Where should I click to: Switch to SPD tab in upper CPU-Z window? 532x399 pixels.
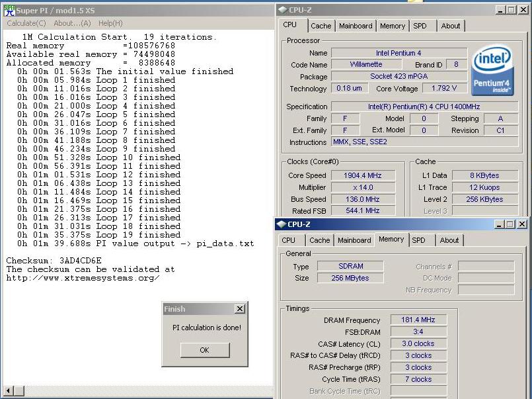click(x=421, y=26)
